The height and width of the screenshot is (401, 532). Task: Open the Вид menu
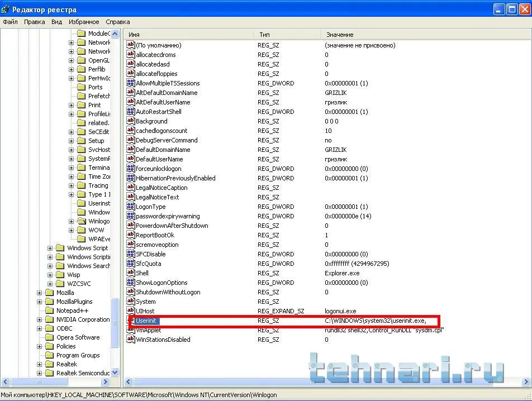56,22
